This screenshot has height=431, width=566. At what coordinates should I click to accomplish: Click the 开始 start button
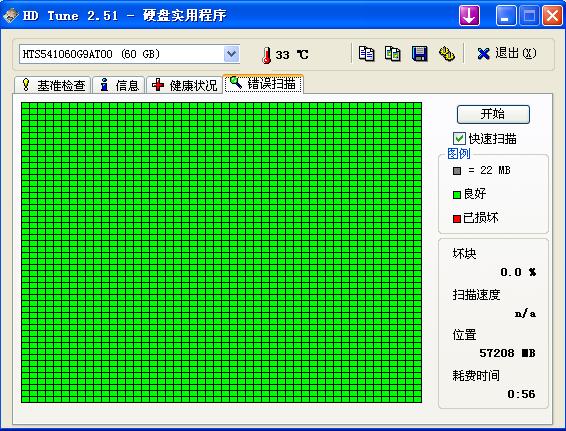[x=493, y=114]
